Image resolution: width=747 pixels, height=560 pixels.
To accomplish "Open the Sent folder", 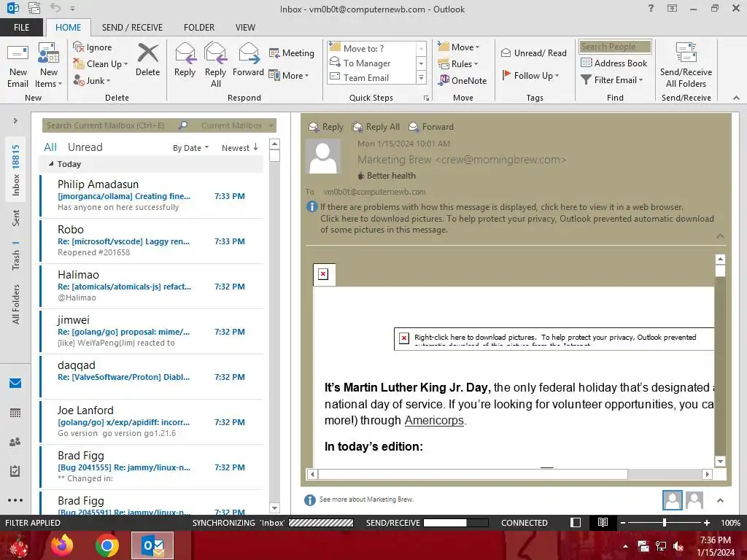I will tap(16, 218).
